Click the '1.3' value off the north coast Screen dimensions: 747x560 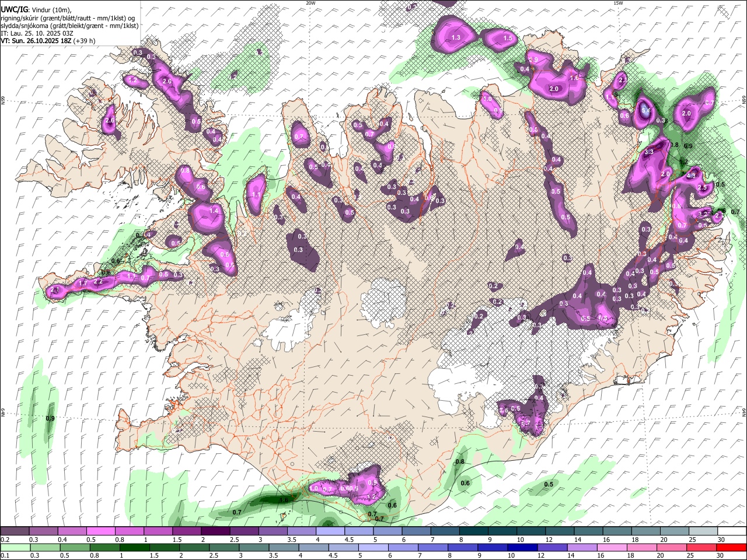(456, 37)
